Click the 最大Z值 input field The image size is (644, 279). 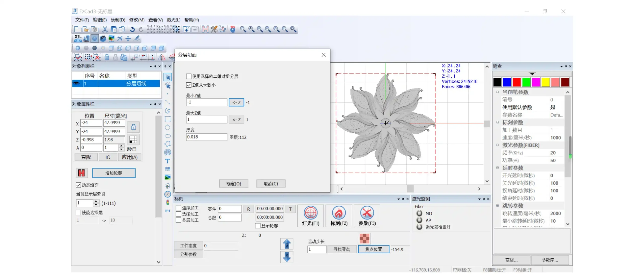tap(206, 120)
